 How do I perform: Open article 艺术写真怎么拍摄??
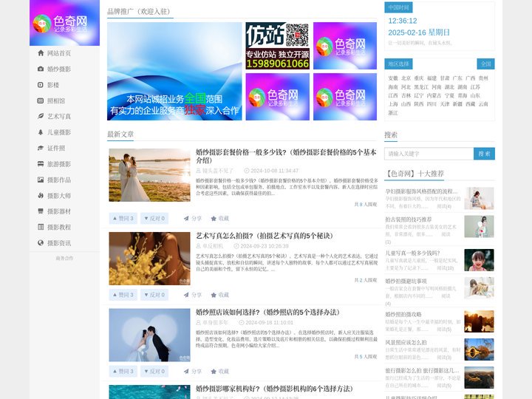click(265, 236)
